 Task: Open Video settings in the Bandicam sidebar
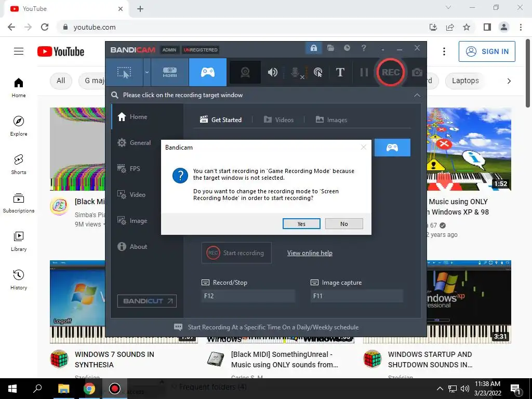[148, 195]
